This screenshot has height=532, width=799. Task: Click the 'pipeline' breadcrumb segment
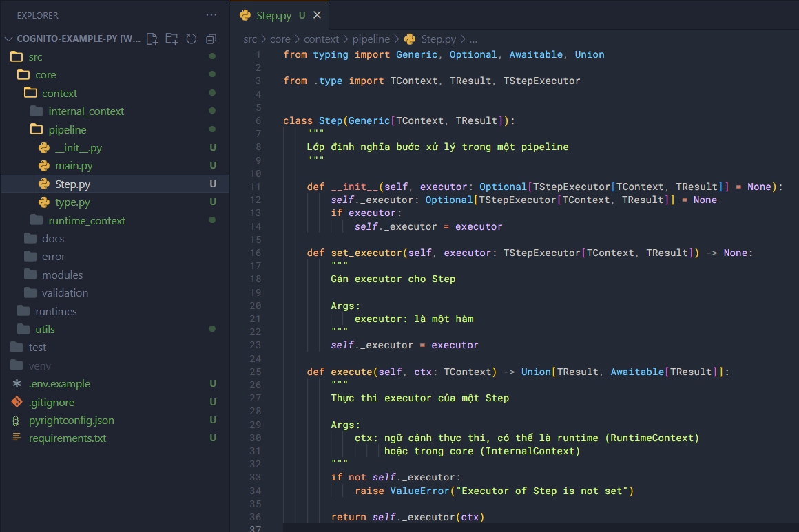371,39
